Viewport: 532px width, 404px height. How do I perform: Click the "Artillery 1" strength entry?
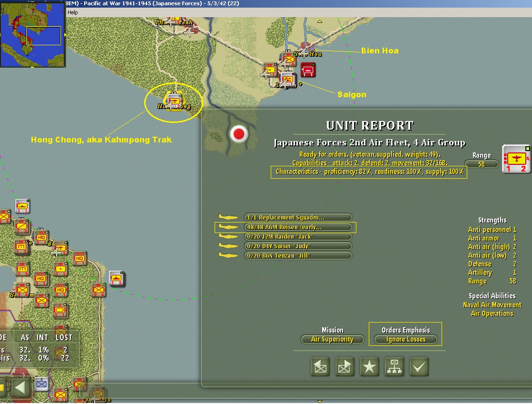[x=492, y=273]
